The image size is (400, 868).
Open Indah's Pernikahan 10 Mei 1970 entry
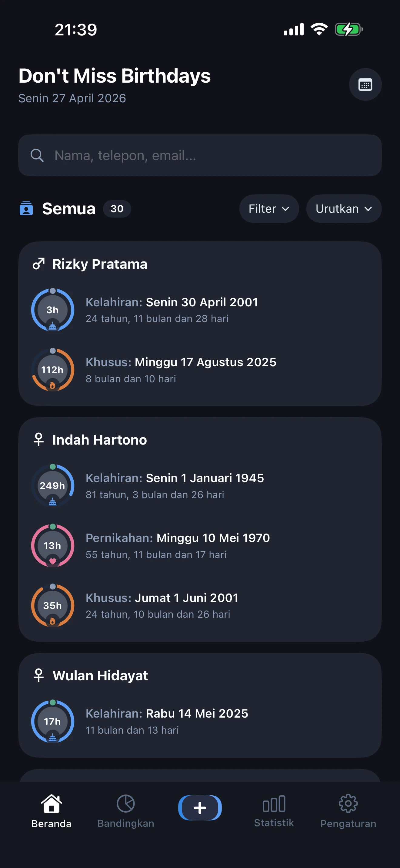pyautogui.click(x=177, y=545)
